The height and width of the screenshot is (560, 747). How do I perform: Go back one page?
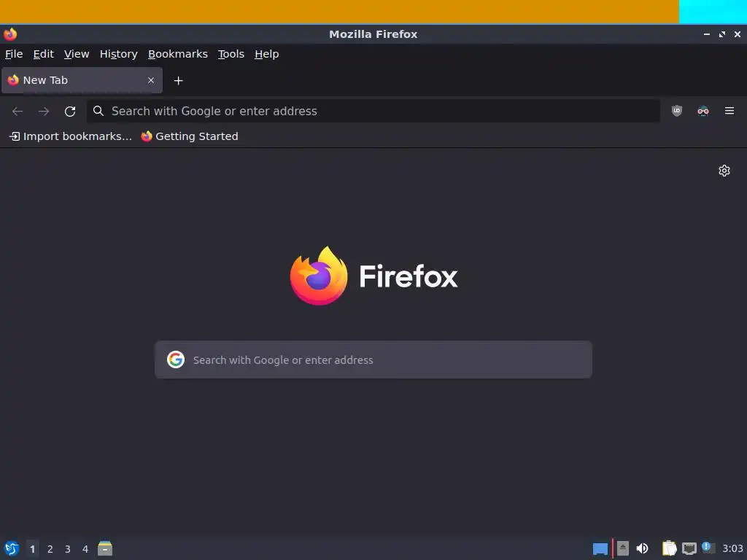pyautogui.click(x=18, y=112)
